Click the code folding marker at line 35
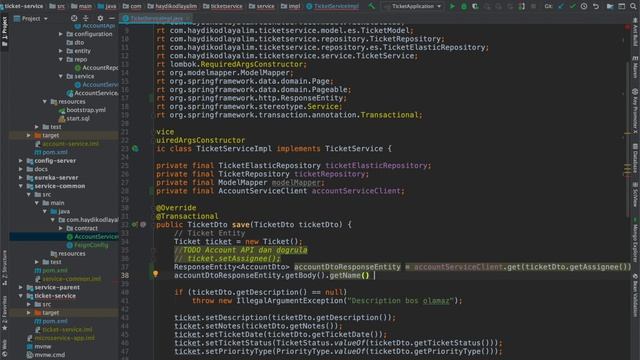Image resolution: width=640 pixels, height=360 pixels. (153, 250)
